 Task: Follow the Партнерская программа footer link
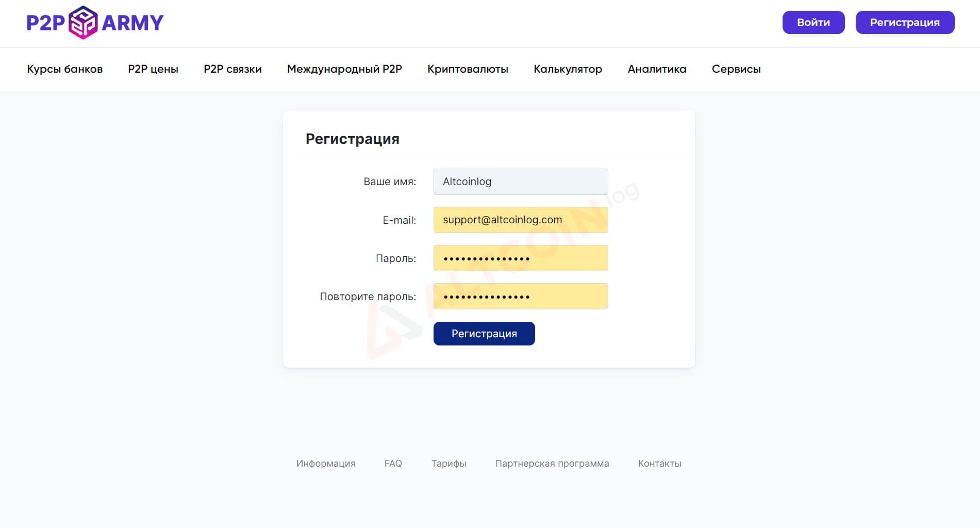[552, 464]
